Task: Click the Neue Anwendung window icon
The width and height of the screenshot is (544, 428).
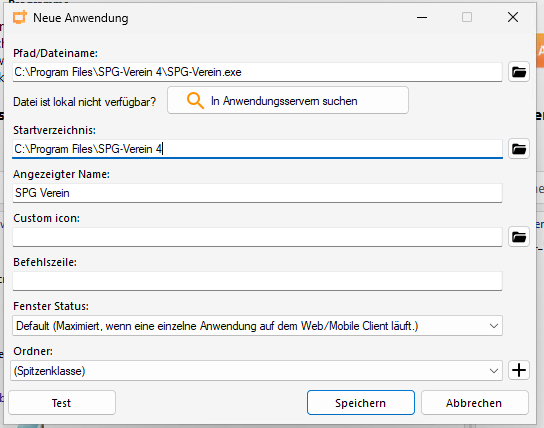Action: 20,17
